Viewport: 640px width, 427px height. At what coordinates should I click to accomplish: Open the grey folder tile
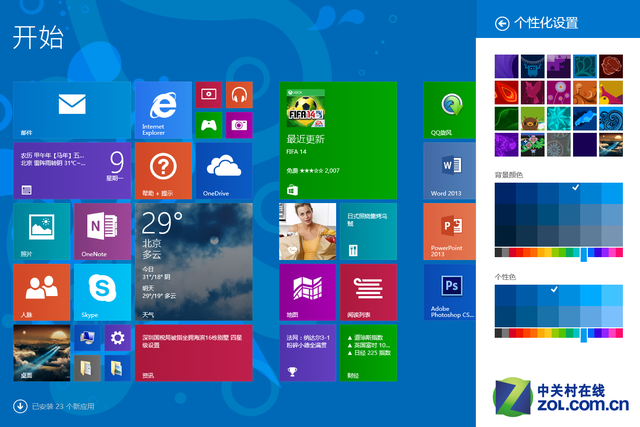pyautogui.click(x=87, y=368)
